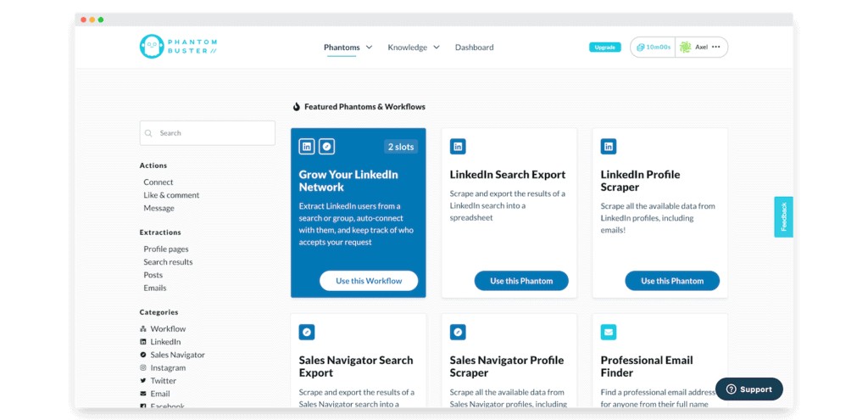Click the magnifier icon in the search box
Viewport: 868px width, 420px height.
pos(148,133)
